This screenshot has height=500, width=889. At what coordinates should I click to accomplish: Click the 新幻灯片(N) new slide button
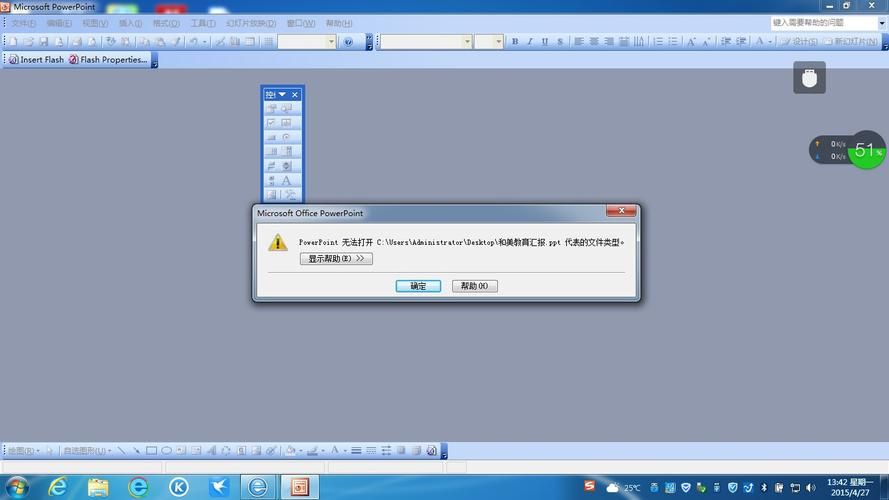point(850,41)
